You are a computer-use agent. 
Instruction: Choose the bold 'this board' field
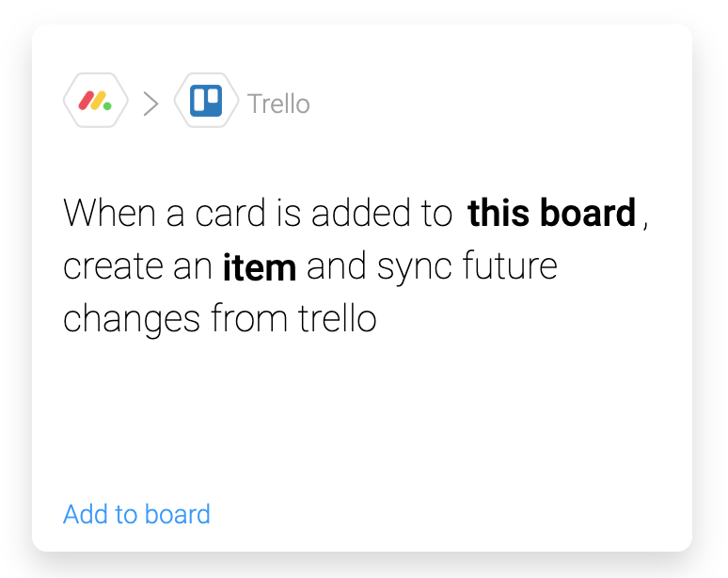551,214
